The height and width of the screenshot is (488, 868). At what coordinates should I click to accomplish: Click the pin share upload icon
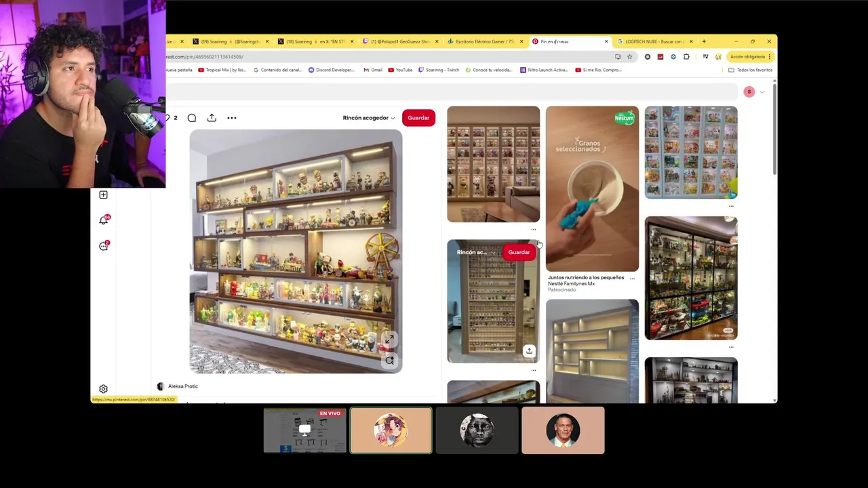[x=212, y=118]
